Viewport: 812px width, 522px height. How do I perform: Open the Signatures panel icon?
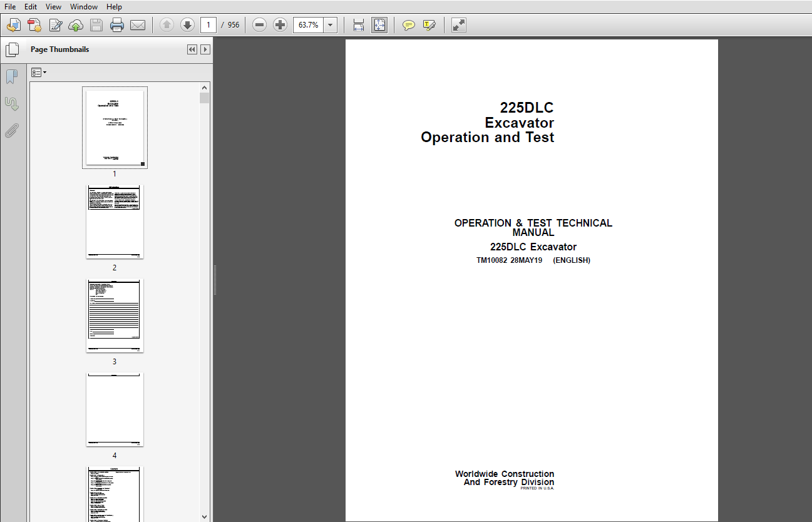click(12, 103)
